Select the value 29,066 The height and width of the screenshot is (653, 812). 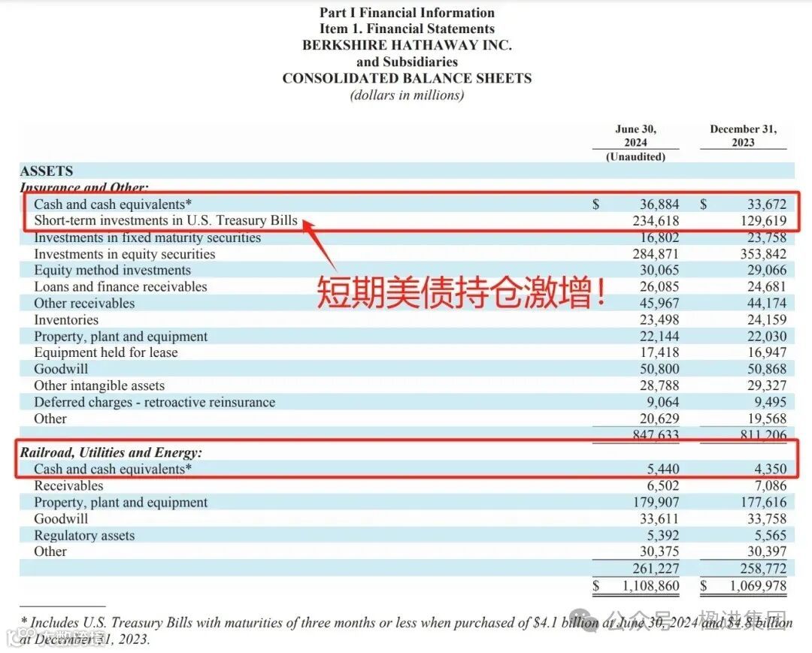coord(767,270)
